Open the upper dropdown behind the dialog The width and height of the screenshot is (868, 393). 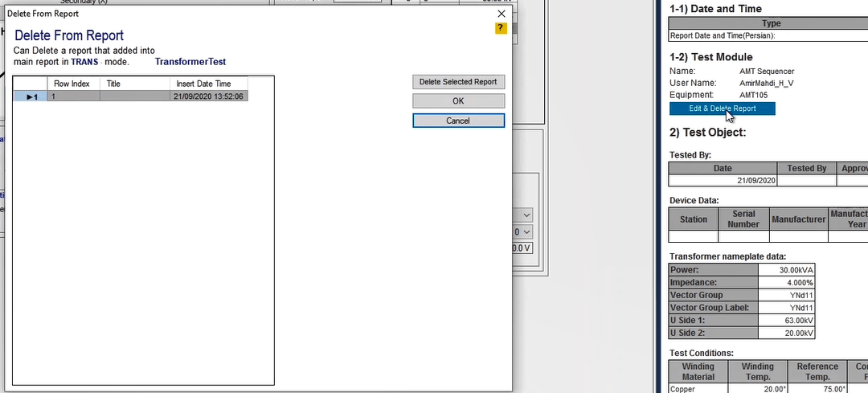526,215
